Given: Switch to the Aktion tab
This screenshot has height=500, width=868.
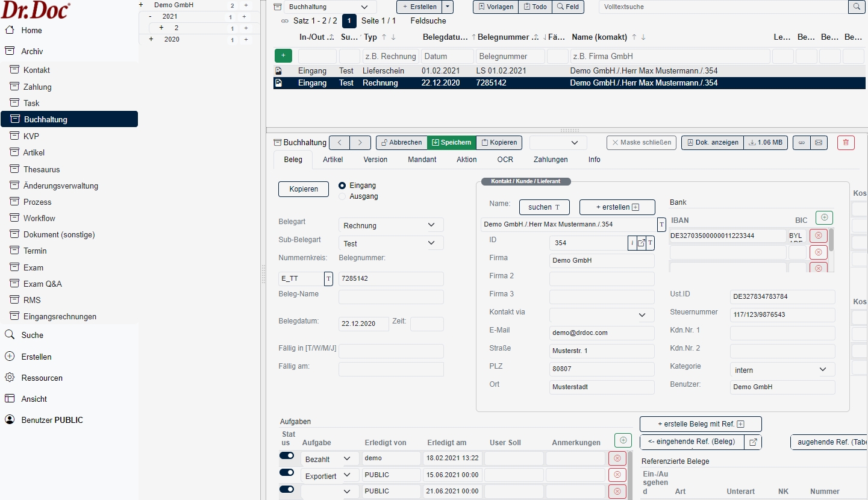Looking at the screenshot, I should tap(467, 160).
